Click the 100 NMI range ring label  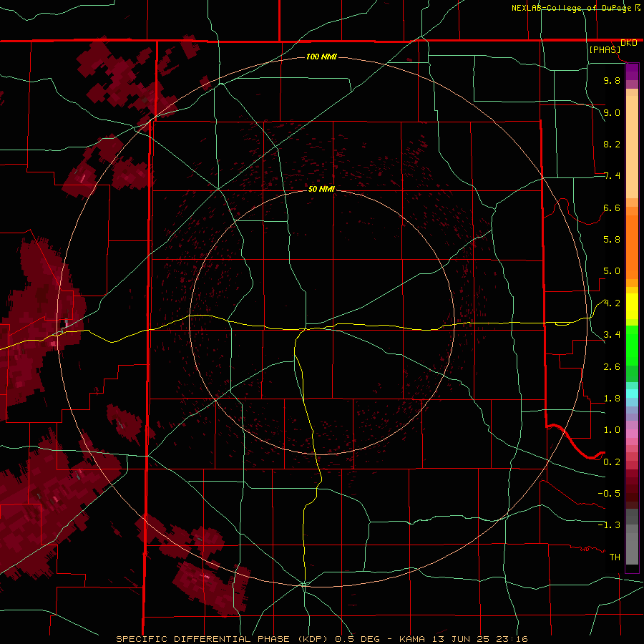[321, 57]
